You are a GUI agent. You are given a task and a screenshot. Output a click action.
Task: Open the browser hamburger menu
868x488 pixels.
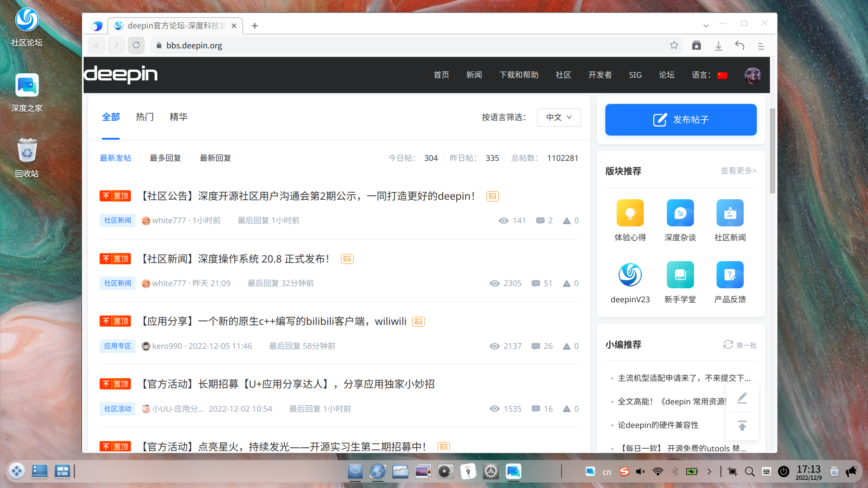click(761, 46)
